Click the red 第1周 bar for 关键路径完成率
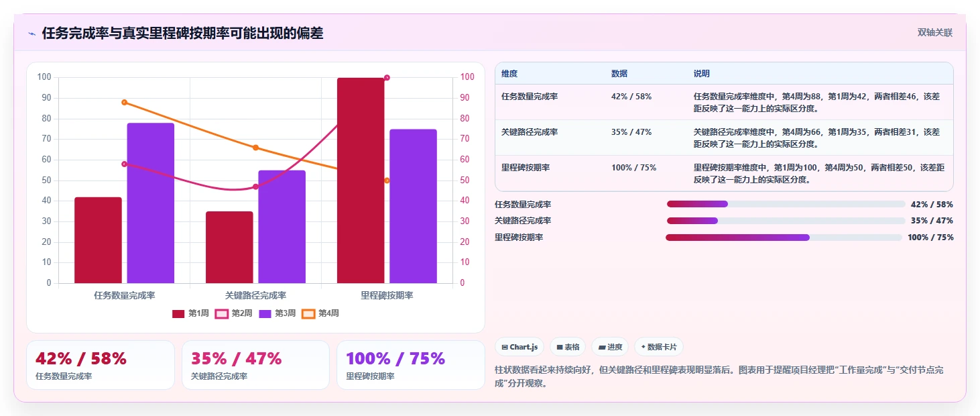Screen dimensions: 980x416 pos(229,247)
